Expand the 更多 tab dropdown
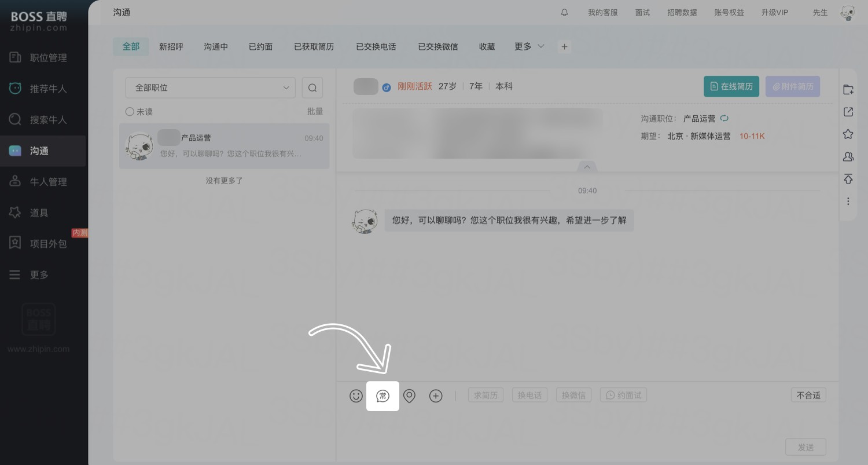The height and width of the screenshot is (465, 868). pyautogui.click(x=529, y=46)
